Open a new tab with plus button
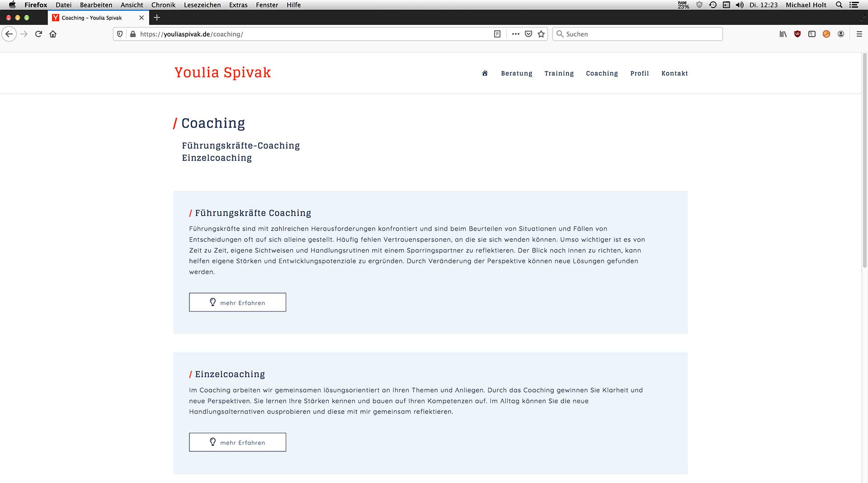 [157, 18]
